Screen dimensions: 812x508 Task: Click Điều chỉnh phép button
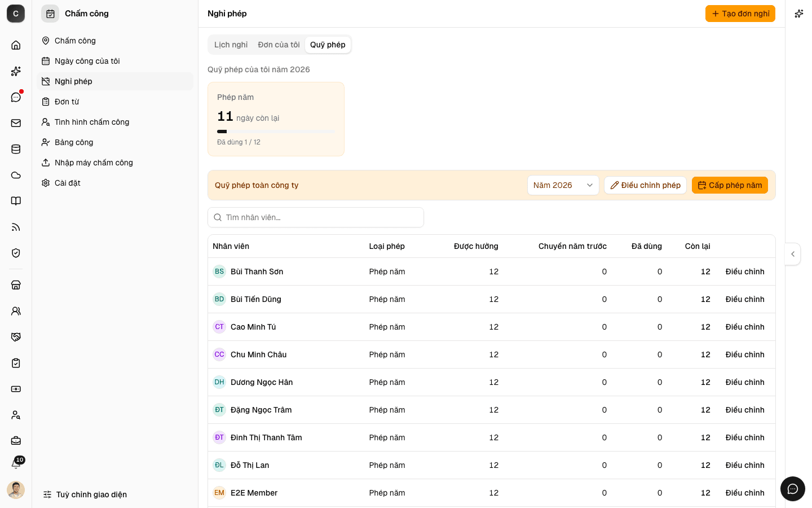[x=645, y=185]
